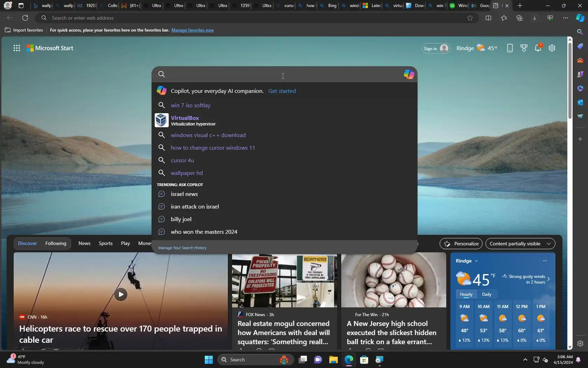This screenshot has height=368, width=588.
Task: Open Manage Your Search History
Action: click(182, 248)
